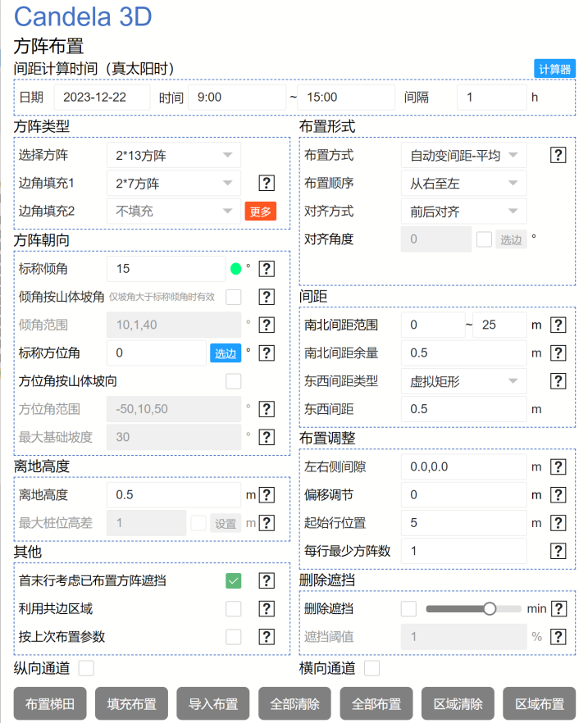Open help icon next to 每行最少方阵数
The height and width of the screenshot is (723, 588).
(558, 551)
